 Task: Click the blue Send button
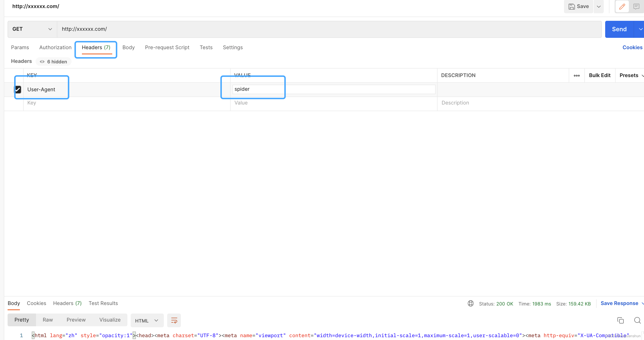pyautogui.click(x=619, y=29)
